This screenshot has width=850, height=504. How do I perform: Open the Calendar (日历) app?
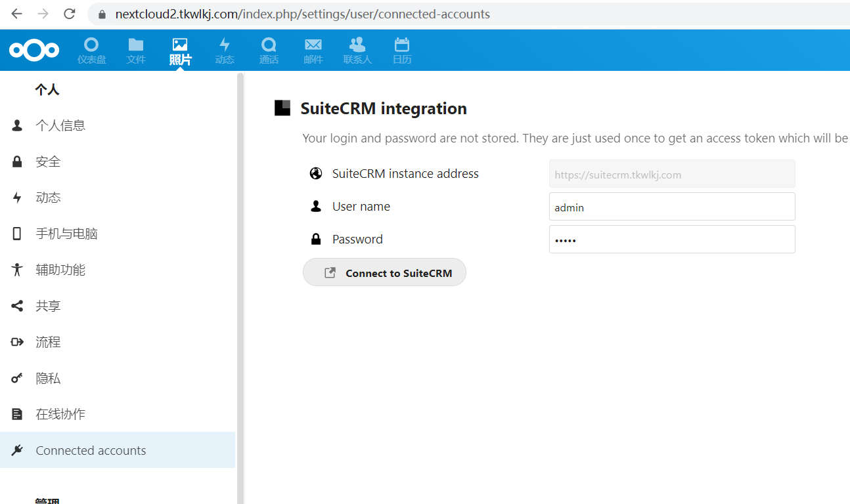pyautogui.click(x=402, y=51)
